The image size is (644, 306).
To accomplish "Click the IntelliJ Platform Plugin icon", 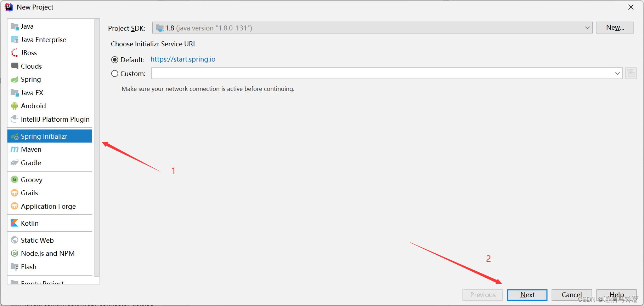I will 15,119.
